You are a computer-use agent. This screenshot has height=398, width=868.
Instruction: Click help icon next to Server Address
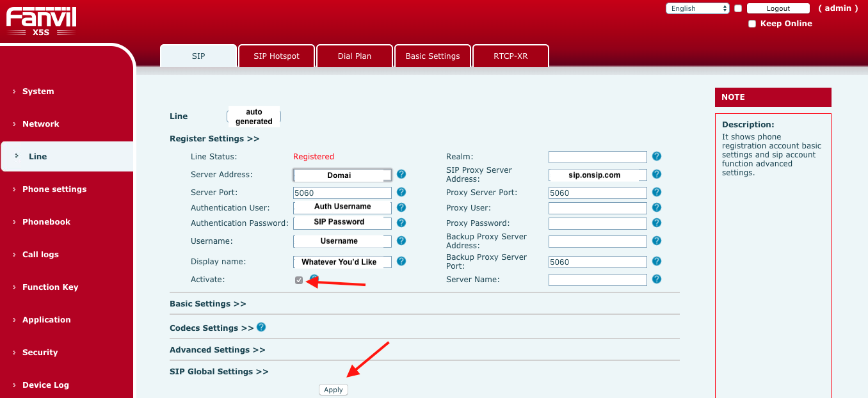(x=401, y=174)
